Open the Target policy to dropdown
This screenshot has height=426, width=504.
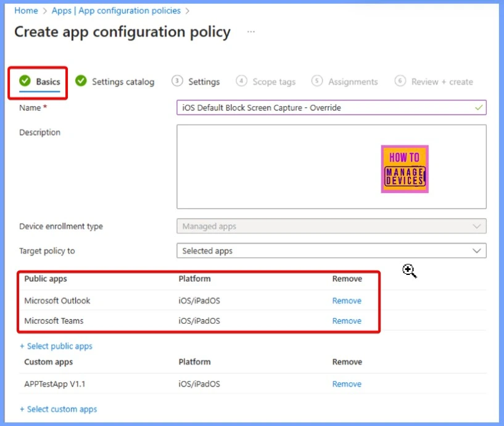[x=331, y=250]
